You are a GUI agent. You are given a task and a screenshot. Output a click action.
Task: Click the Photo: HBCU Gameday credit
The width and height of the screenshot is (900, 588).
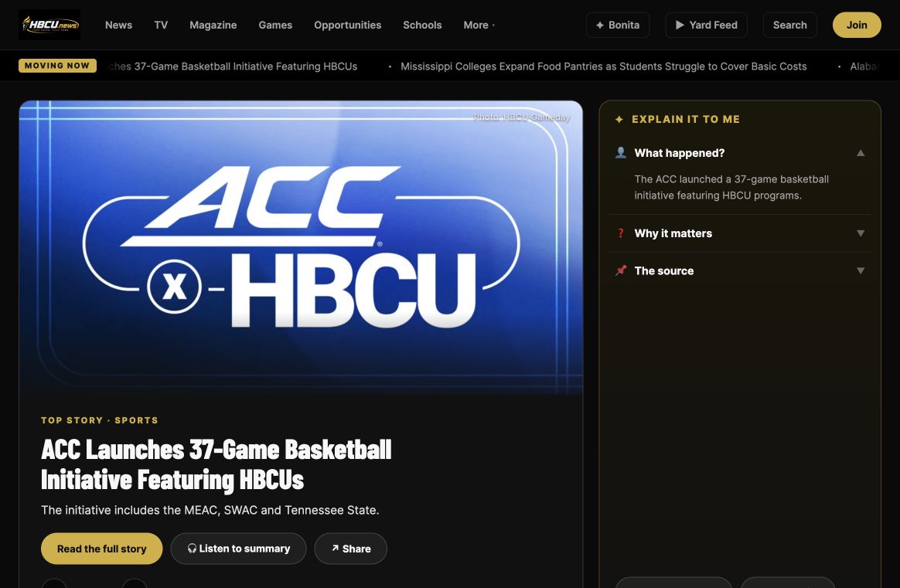pos(522,117)
